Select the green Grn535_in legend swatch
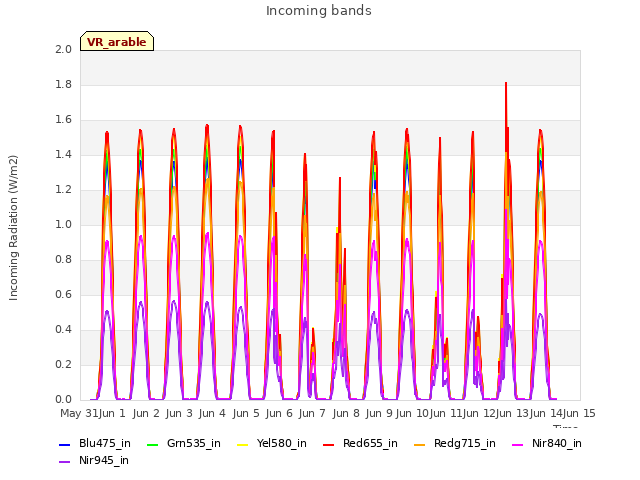Image resolution: width=640 pixels, height=480 pixels. [x=152, y=444]
